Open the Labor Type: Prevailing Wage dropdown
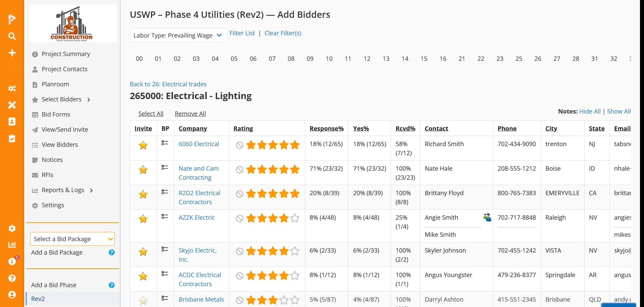The image size is (644, 307). tap(178, 35)
